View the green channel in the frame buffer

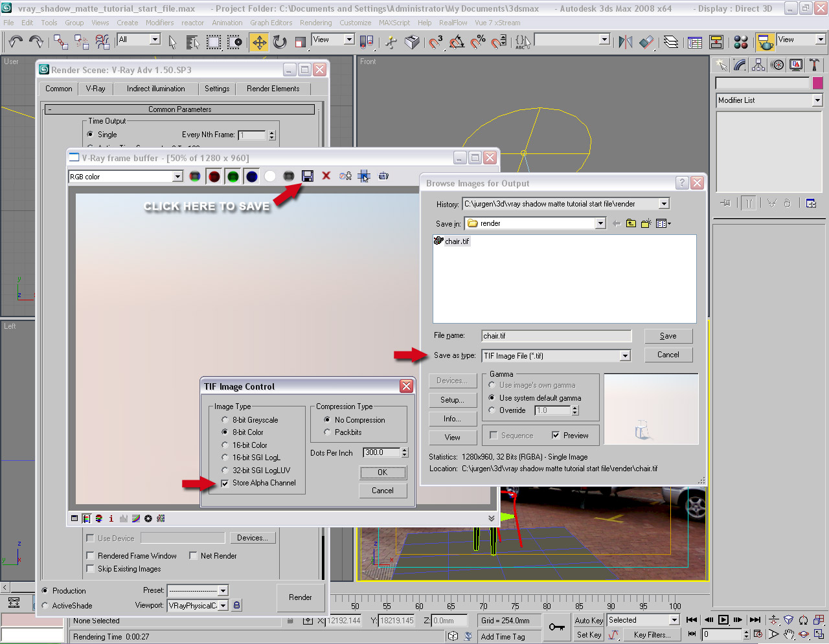point(233,175)
